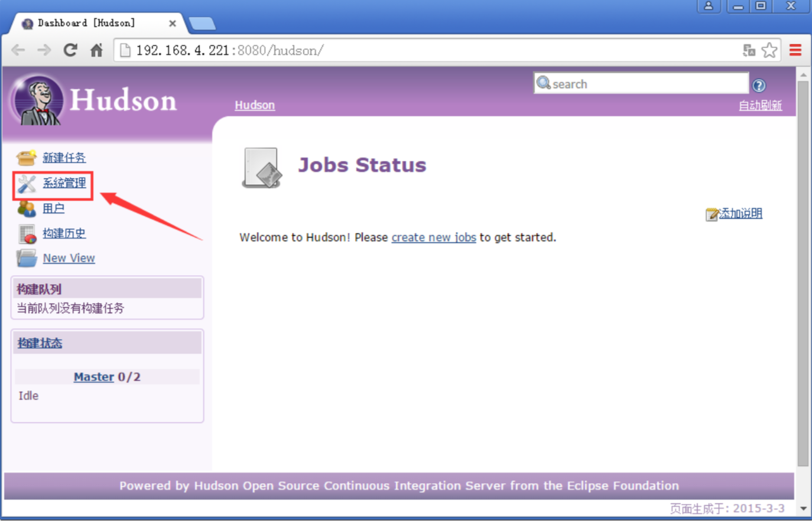Open the Hudson breadcrumb link

click(x=255, y=105)
